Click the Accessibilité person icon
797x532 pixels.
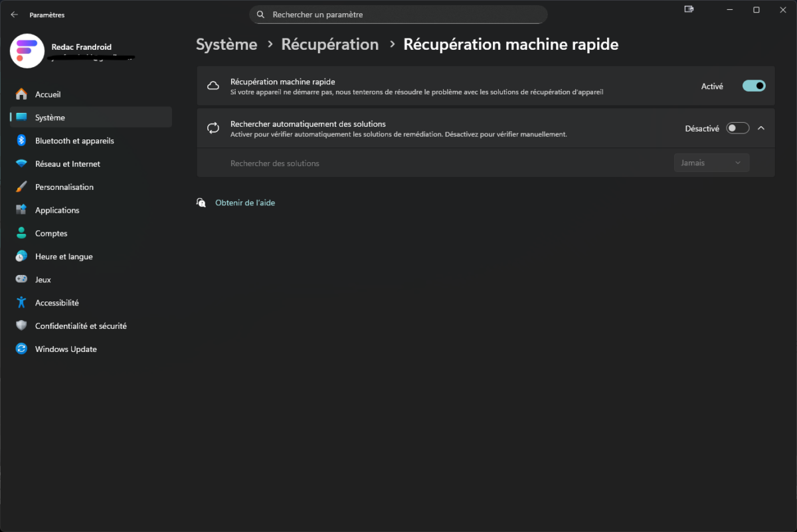pos(21,303)
